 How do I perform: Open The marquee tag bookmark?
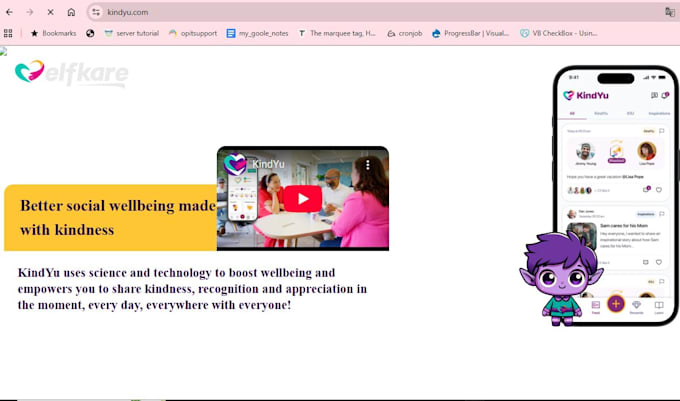click(337, 33)
